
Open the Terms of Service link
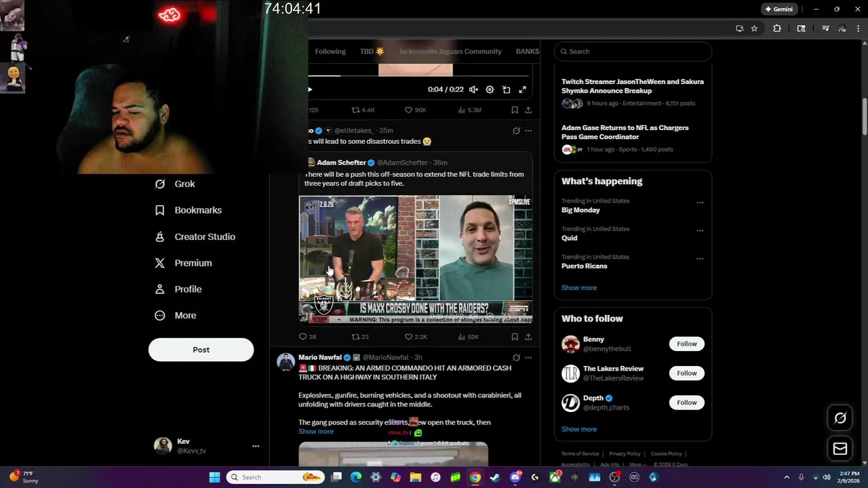point(580,454)
